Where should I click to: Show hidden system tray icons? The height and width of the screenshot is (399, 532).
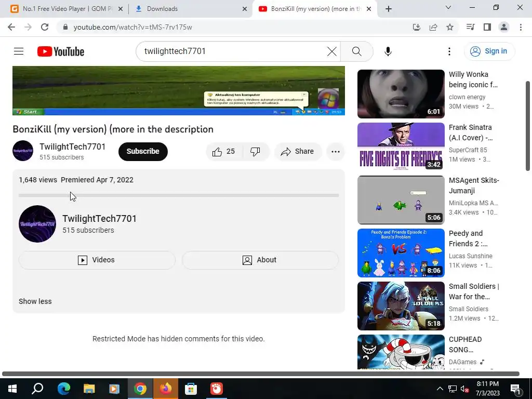(x=440, y=389)
